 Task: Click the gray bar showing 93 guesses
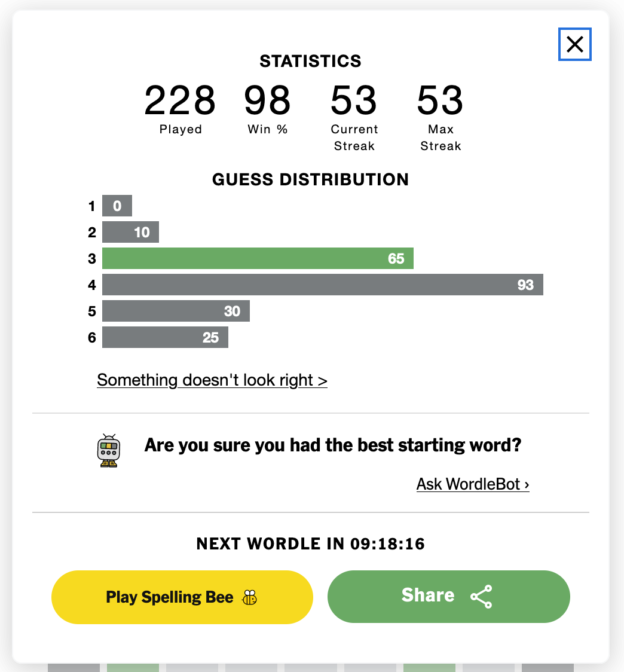322,285
